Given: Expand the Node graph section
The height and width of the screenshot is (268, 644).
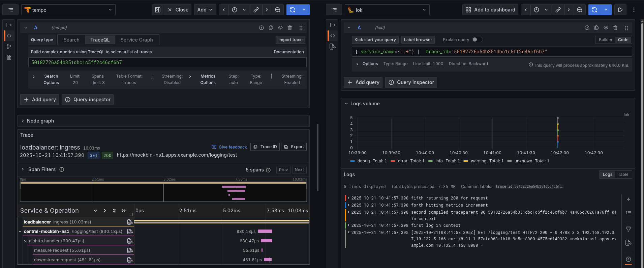Looking at the screenshot, I should point(40,121).
